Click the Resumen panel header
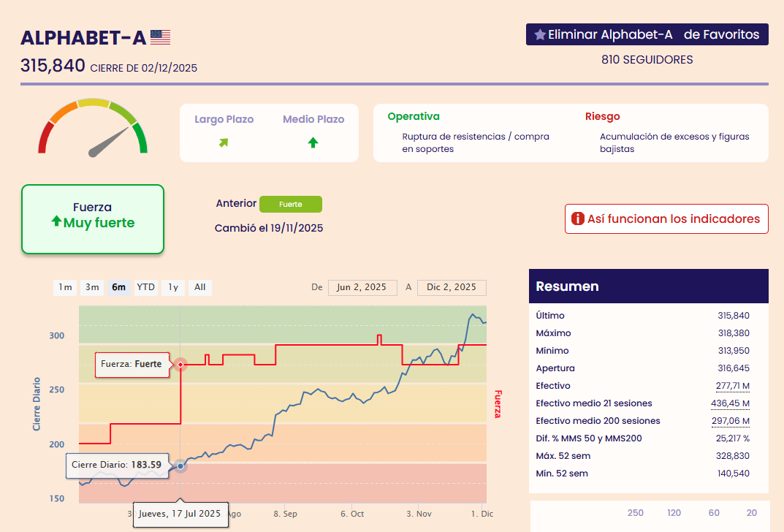 coord(649,286)
